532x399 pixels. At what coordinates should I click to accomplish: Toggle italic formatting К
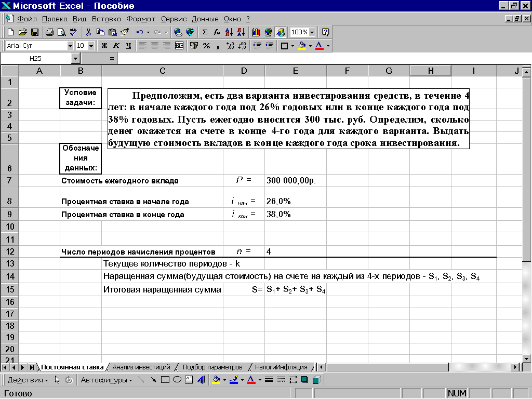116,46
